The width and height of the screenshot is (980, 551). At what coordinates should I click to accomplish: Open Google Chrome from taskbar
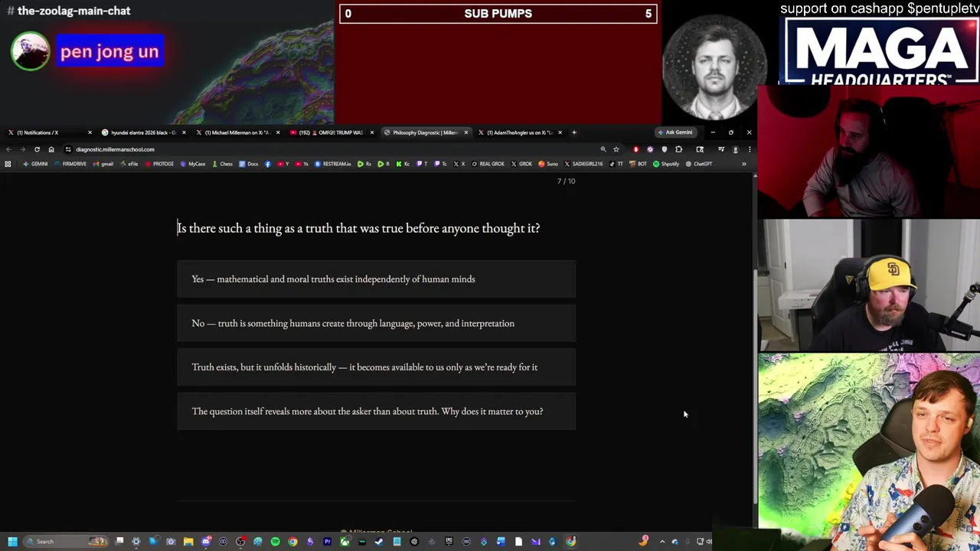(x=292, y=542)
